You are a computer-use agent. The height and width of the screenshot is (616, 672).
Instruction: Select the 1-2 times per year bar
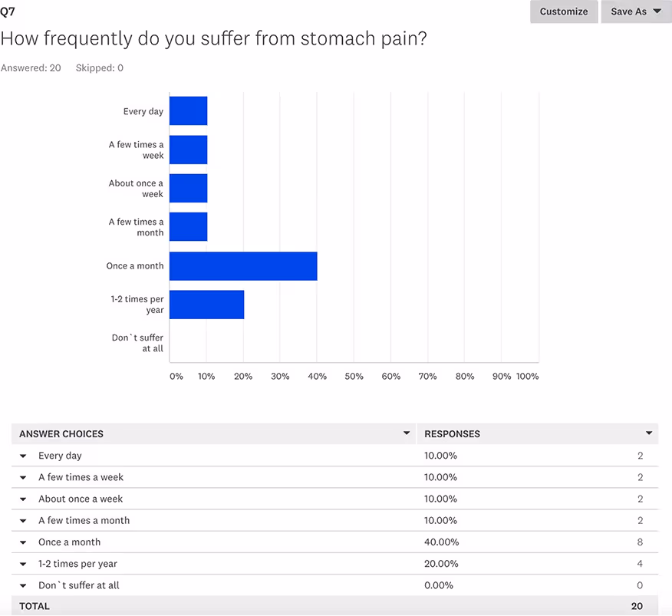tap(206, 305)
